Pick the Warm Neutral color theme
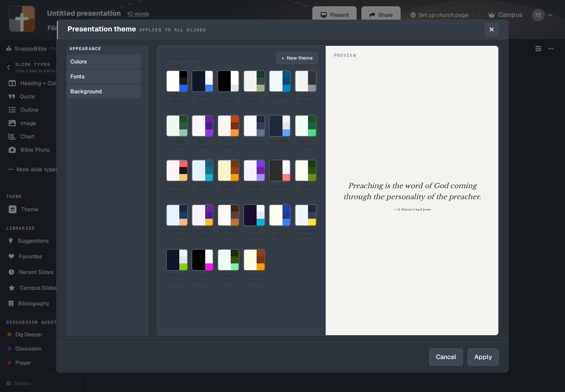The width and height of the screenshot is (565, 392). [x=306, y=81]
